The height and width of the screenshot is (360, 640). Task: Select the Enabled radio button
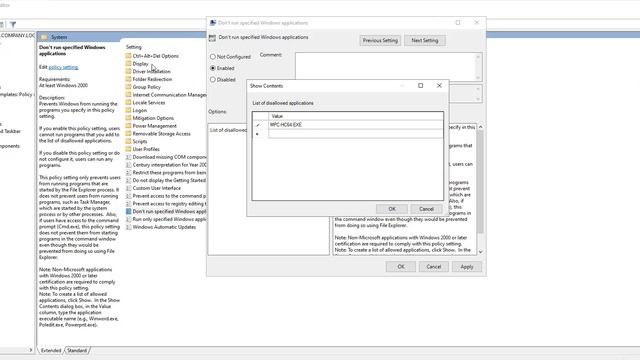click(x=213, y=68)
